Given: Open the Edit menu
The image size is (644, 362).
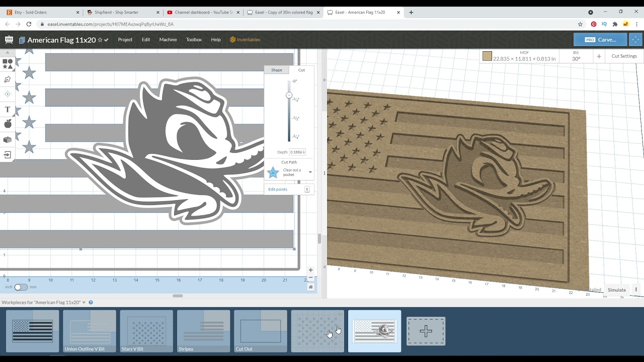Looking at the screenshot, I should coord(146,40).
